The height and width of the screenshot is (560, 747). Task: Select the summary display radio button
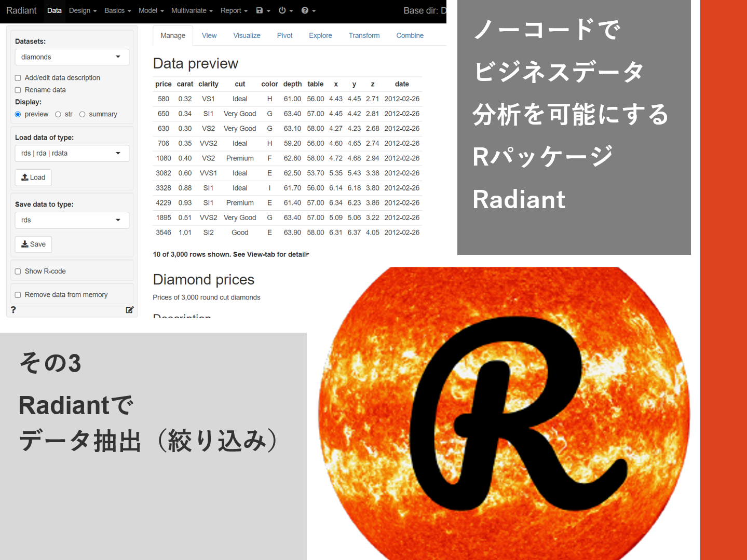coord(83,114)
